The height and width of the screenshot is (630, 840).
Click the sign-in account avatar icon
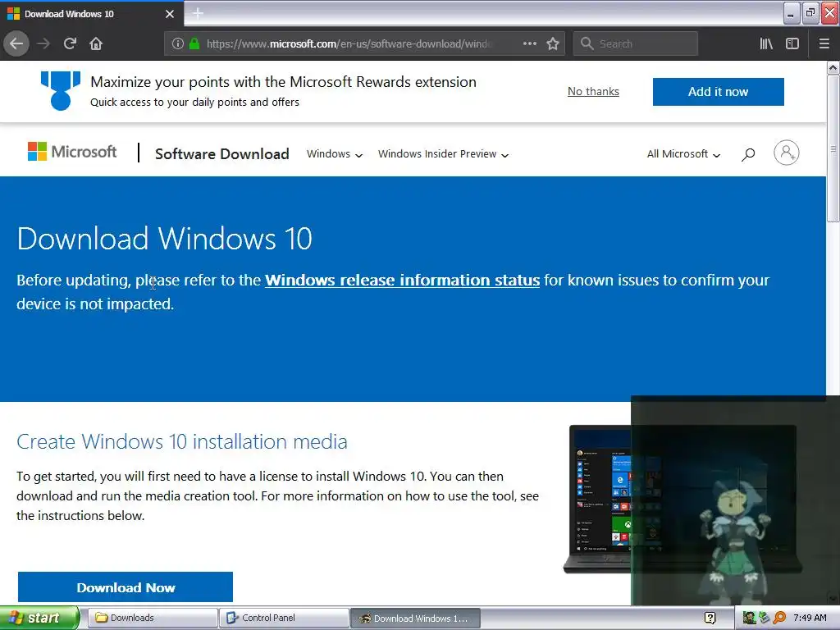pyautogui.click(x=787, y=153)
